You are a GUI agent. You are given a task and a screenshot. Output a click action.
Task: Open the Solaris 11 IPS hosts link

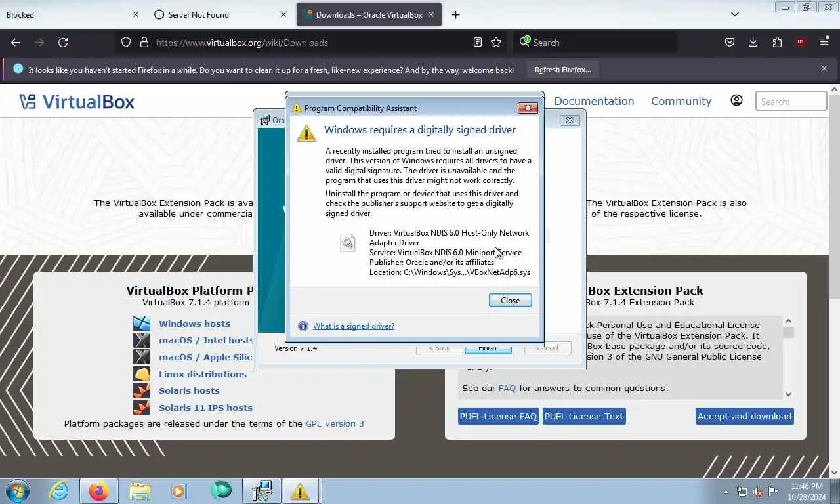[x=205, y=408]
